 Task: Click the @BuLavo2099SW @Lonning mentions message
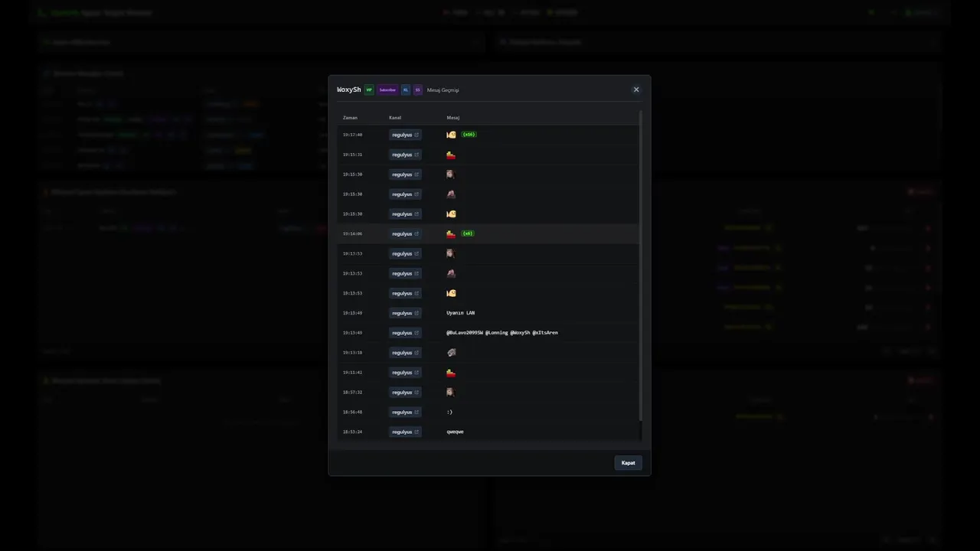(x=502, y=333)
